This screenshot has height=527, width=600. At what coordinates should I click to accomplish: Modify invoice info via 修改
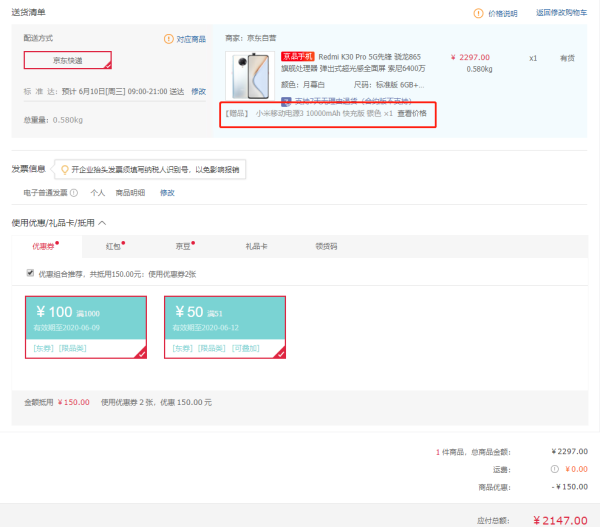(167, 193)
